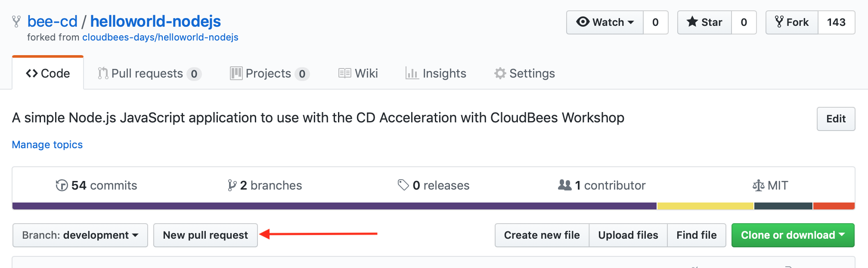Click the branches git icon
This screenshot has width=868, height=268.
point(232,185)
